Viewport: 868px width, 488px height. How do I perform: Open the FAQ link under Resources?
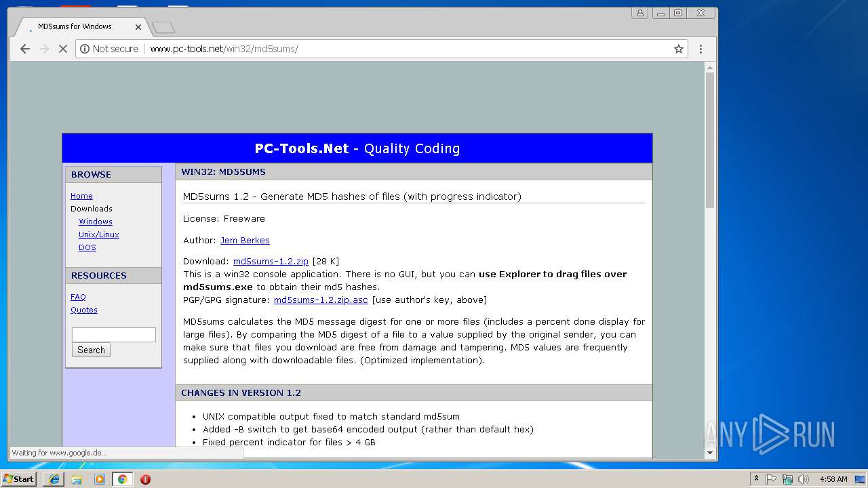click(x=78, y=297)
